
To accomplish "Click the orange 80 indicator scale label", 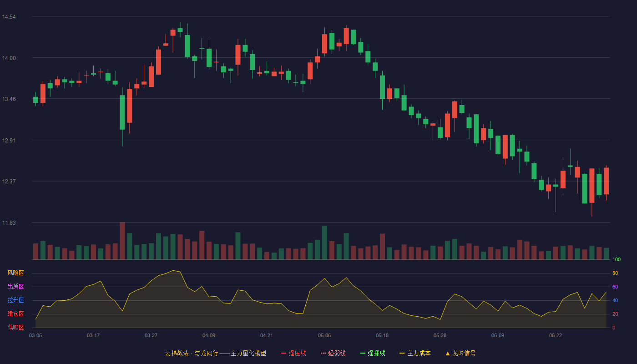I will point(615,273).
